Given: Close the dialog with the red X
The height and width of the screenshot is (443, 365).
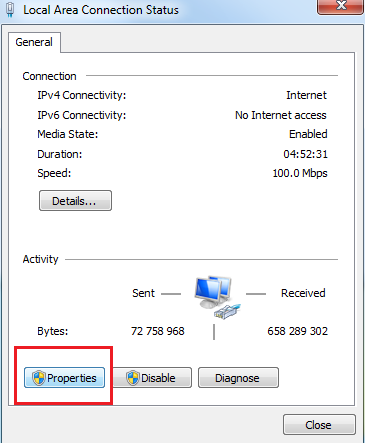Looking at the screenshot, I should (x=340, y=6).
